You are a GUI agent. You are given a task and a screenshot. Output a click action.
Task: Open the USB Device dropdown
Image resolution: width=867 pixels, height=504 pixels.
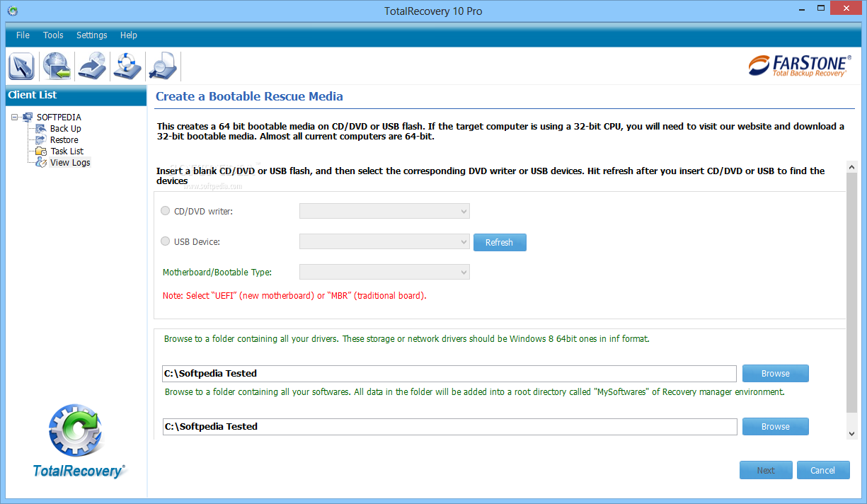(384, 241)
